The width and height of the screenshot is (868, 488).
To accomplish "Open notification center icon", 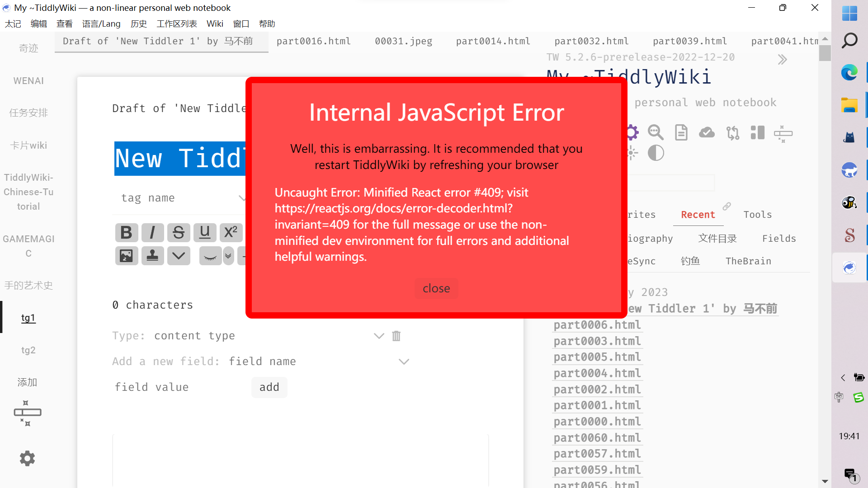I will point(850,475).
